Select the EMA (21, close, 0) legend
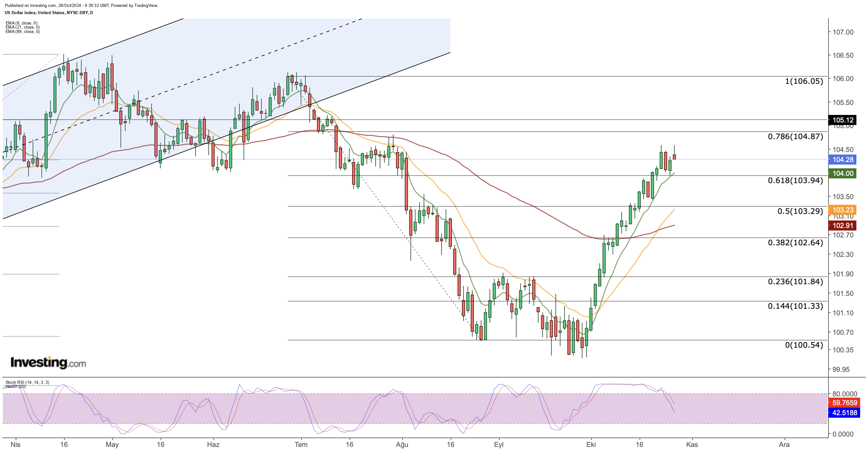Image resolution: width=868 pixels, height=451 pixels. pyautogui.click(x=23, y=27)
